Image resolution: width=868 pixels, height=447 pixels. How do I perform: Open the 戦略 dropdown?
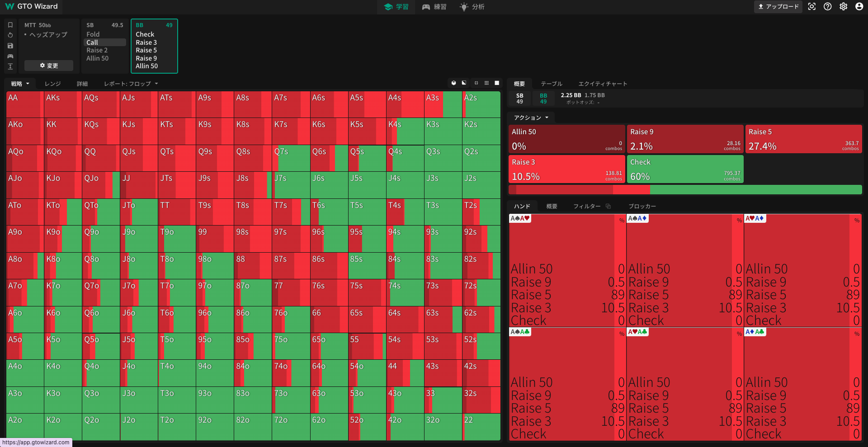(x=20, y=84)
